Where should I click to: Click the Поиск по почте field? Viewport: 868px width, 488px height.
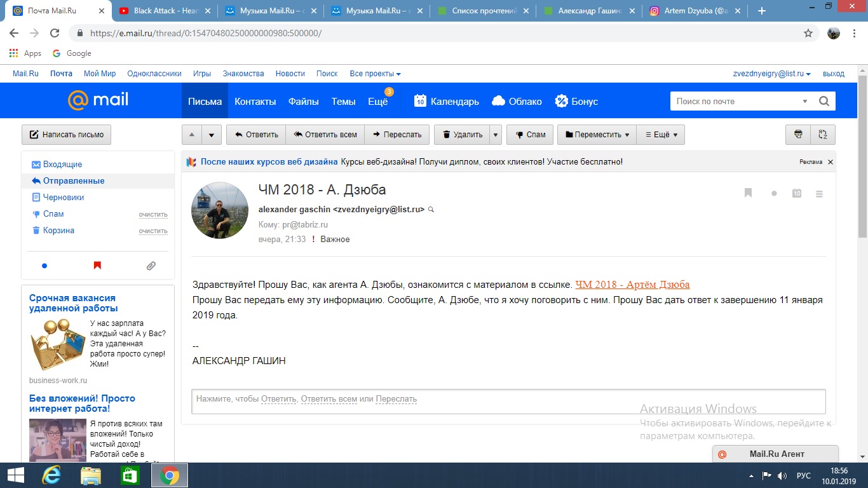coord(733,101)
